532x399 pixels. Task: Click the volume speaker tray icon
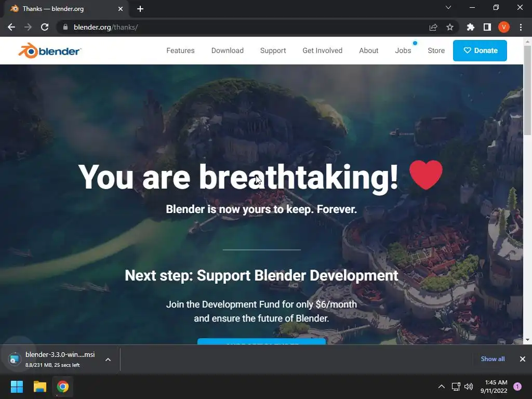click(469, 387)
